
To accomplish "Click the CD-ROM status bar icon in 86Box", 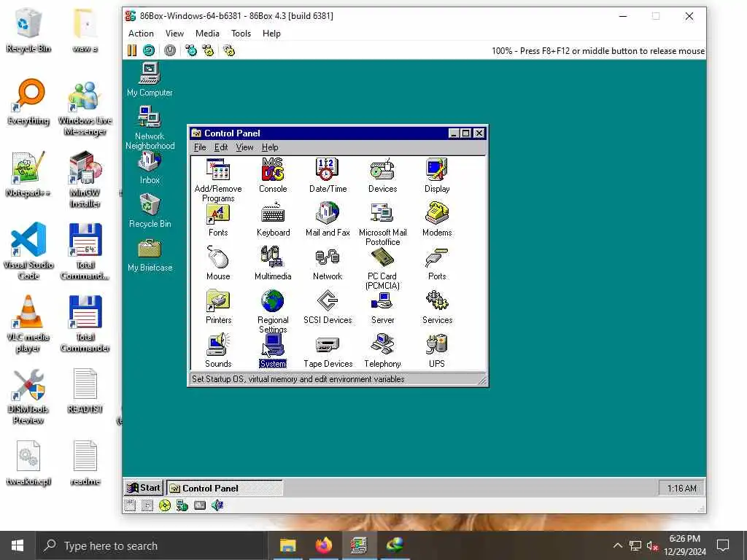I will (x=165, y=506).
